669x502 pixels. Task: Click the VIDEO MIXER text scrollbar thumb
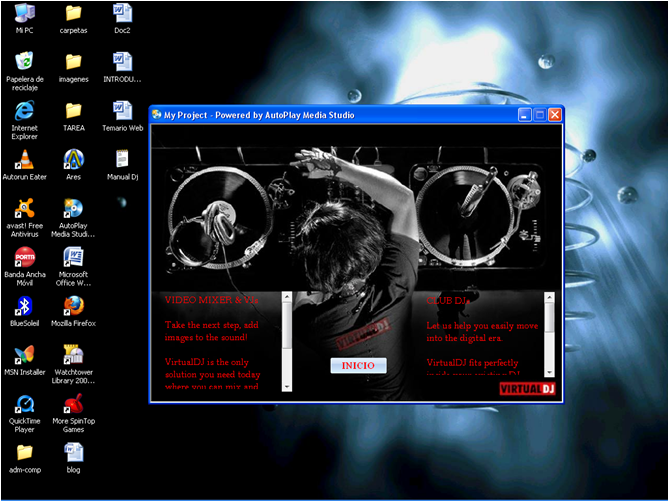(x=287, y=325)
